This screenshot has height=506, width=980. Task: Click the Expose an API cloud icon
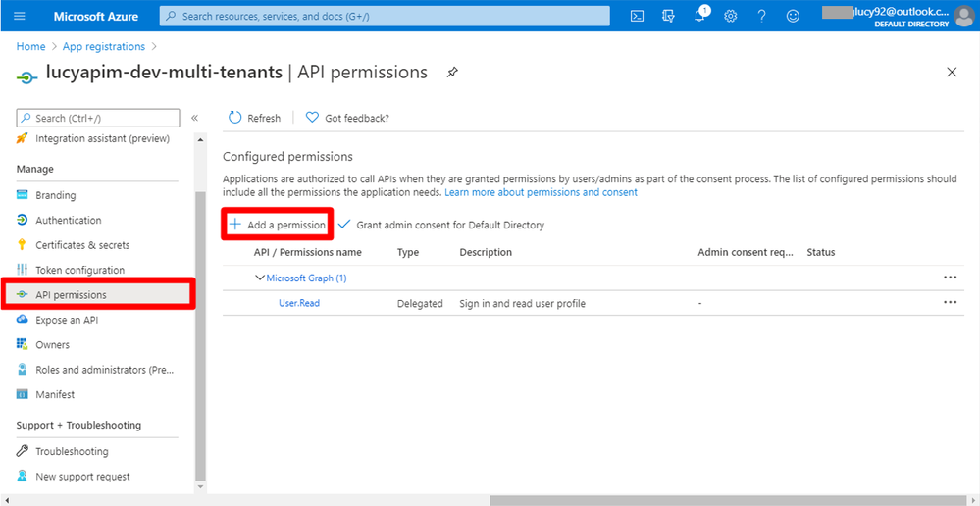click(x=22, y=320)
